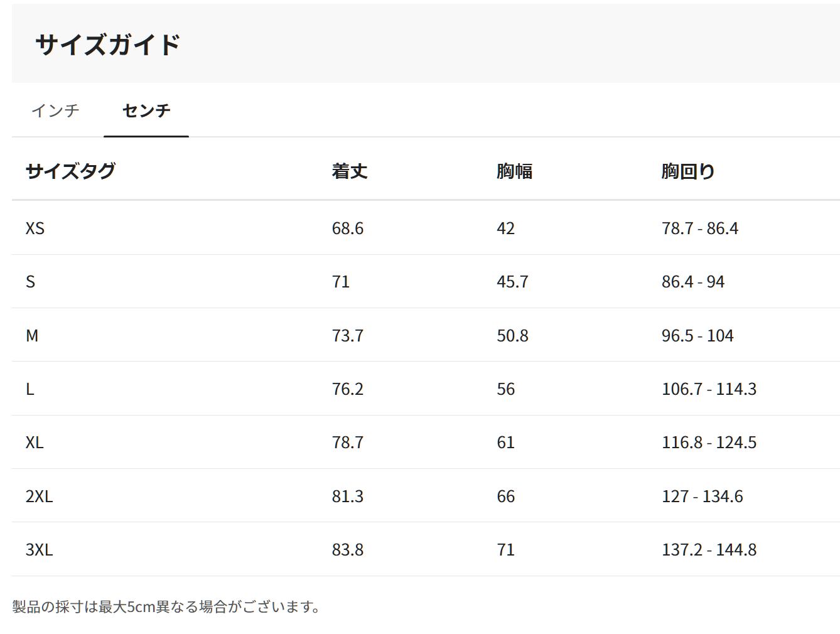Select the 2XL size row label
Image resolution: width=840 pixels, height=634 pixels.
[x=39, y=497]
